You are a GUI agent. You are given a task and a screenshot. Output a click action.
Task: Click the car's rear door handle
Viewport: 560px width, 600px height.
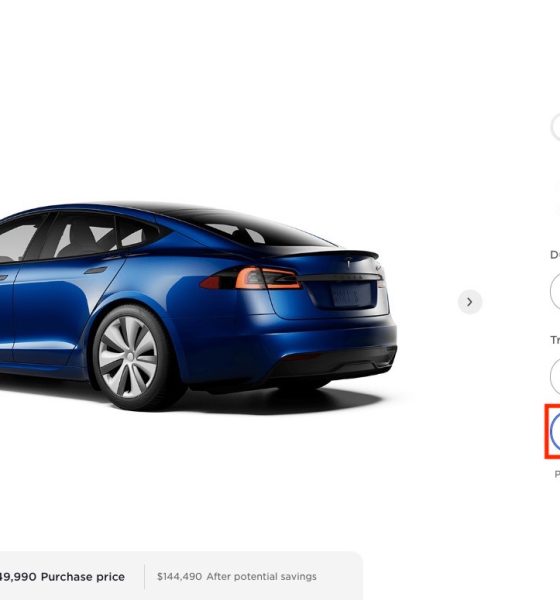click(95, 271)
